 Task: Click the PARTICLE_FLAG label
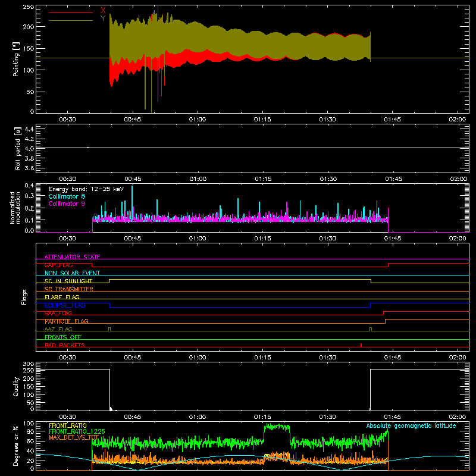pyautogui.click(x=67, y=321)
